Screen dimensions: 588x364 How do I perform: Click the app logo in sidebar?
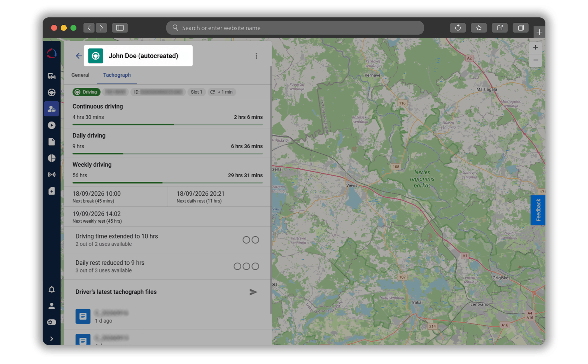[52, 53]
